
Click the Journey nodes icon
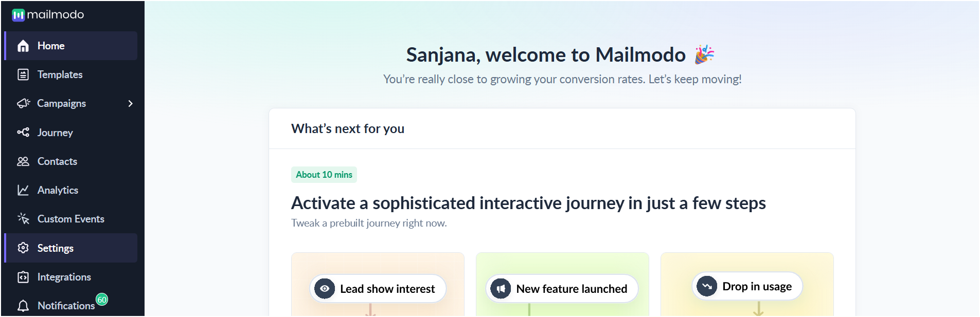[x=23, y=133]
